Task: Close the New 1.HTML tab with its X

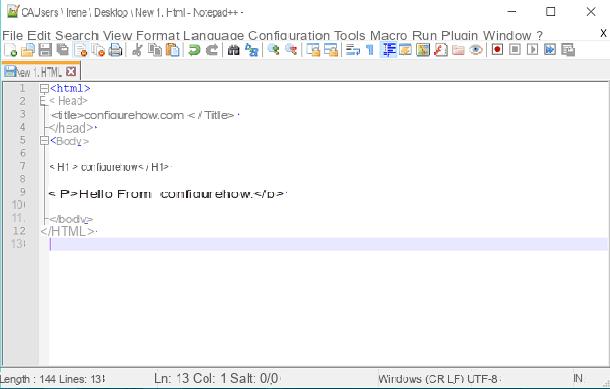Action: (x=71, y=72)
